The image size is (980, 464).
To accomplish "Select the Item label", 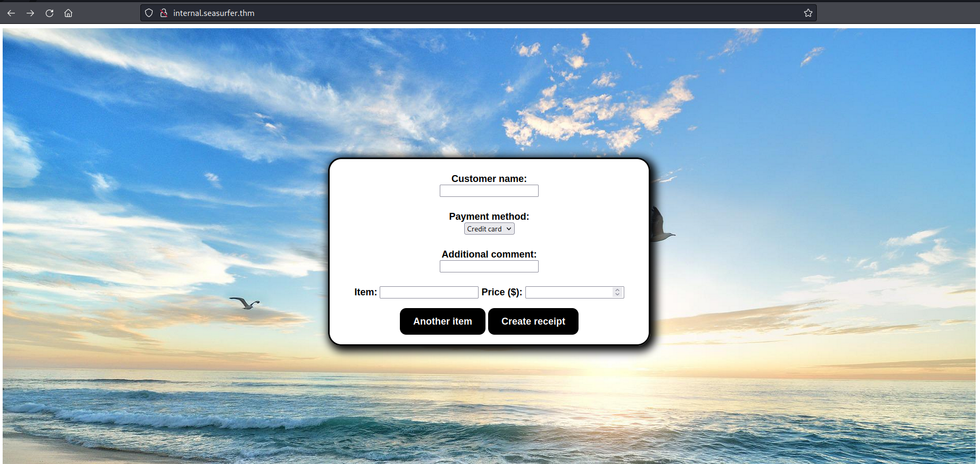I will [x=366, y=292].
